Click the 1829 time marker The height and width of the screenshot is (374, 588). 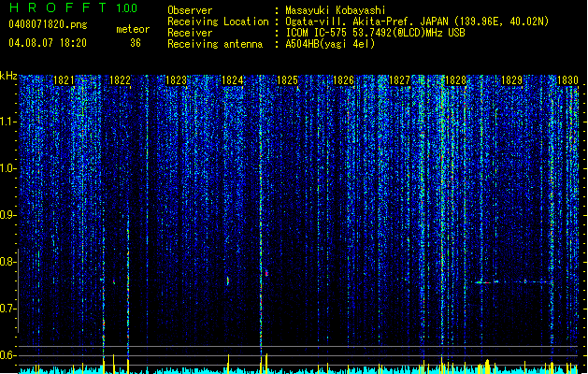(511, 80)
